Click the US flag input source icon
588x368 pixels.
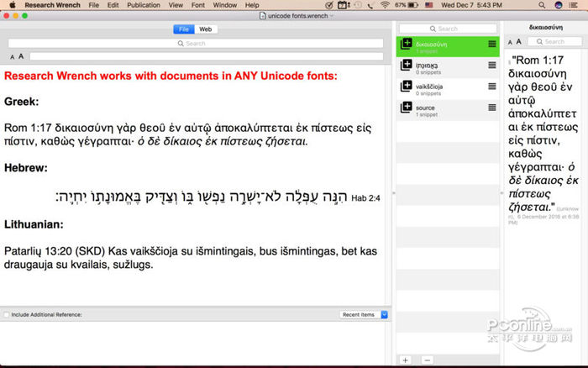coord(429,5)
